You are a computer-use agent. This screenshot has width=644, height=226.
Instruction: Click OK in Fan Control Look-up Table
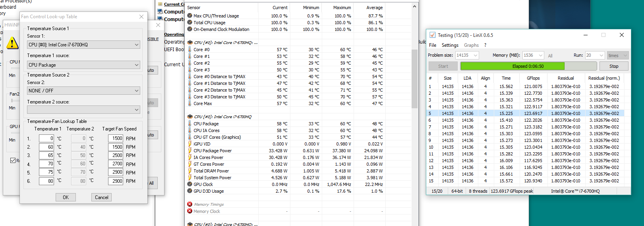pos(66,197)
